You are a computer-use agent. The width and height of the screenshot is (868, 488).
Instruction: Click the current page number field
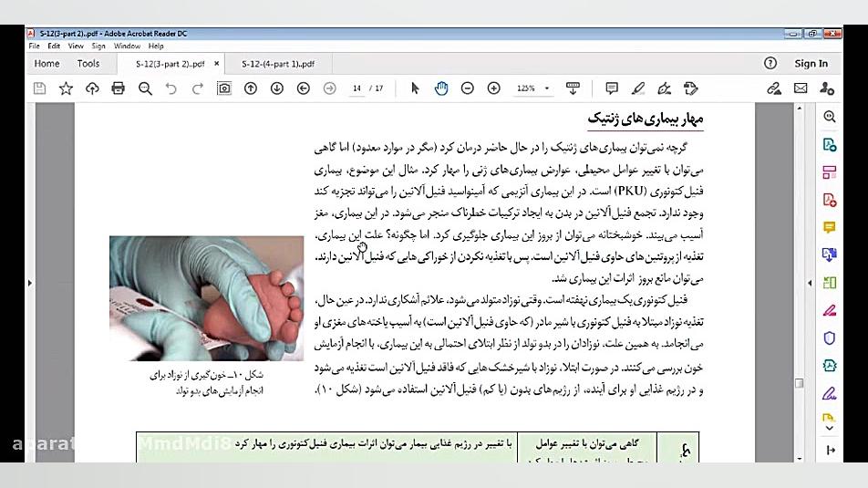(x=356, y=88)
